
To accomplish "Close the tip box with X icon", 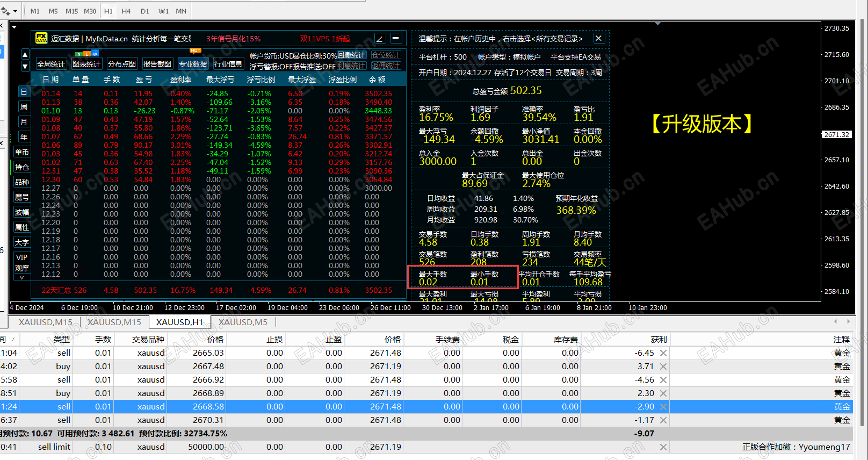I will (598, 38).
